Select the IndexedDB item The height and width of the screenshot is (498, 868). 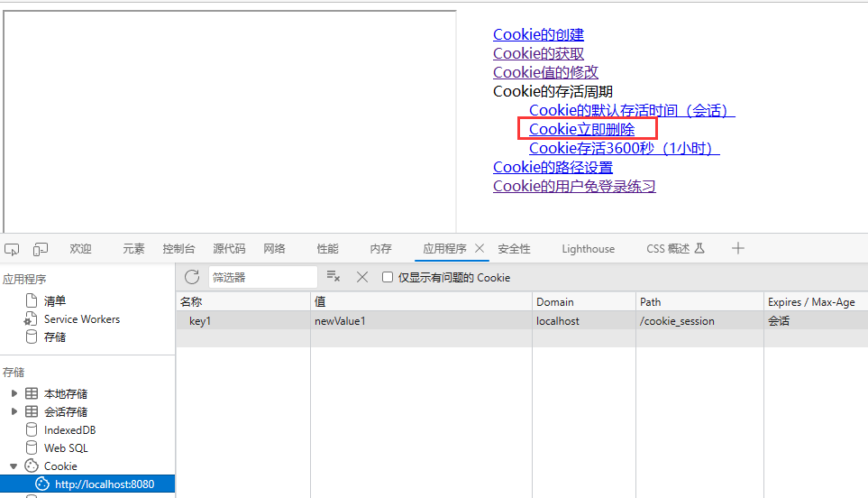tap(69, 429)
